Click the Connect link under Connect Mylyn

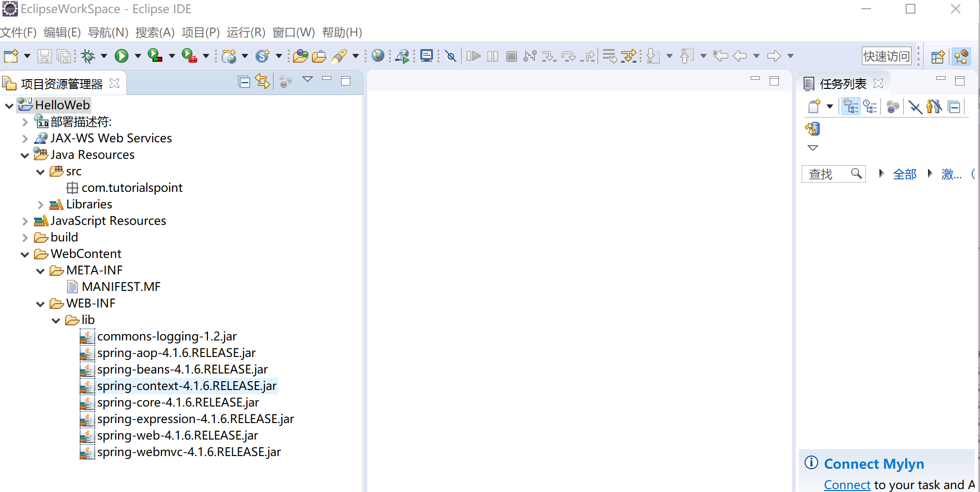(847, 485)
